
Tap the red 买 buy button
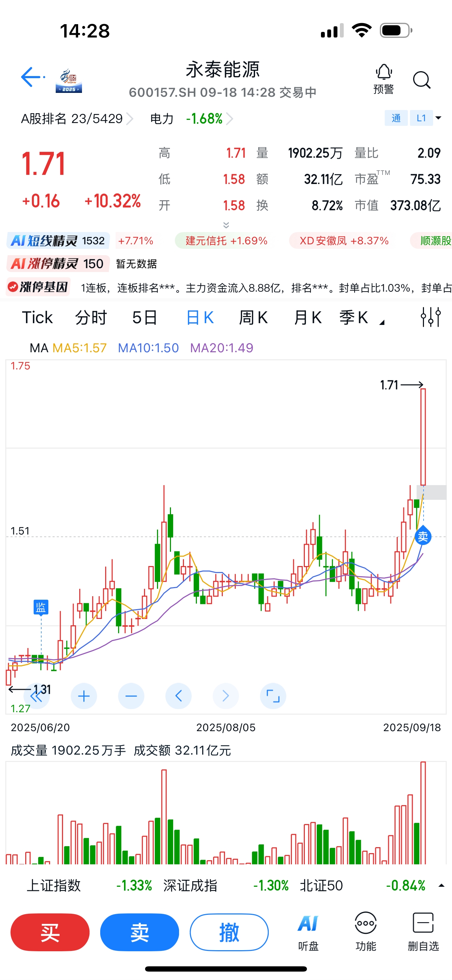click(50, 932)
